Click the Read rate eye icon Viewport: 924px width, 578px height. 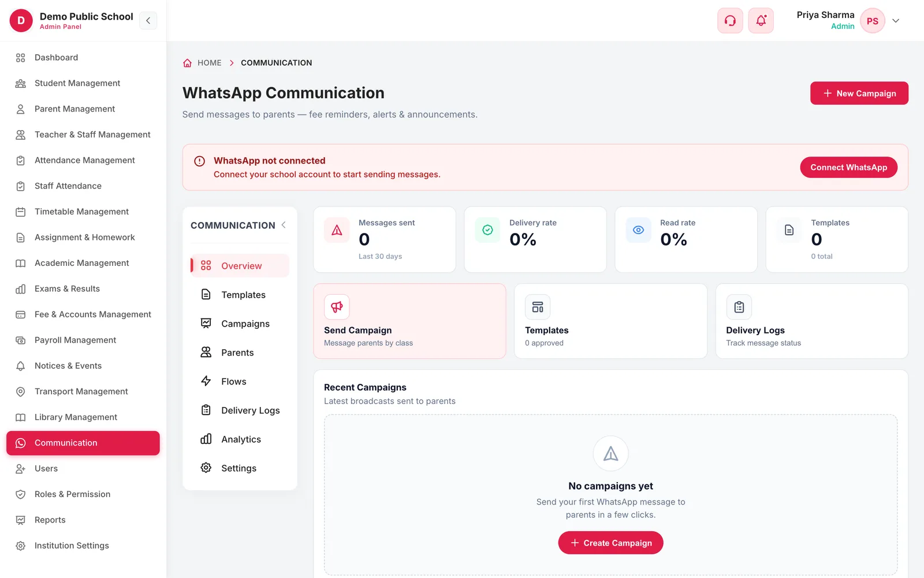click(638, 230)
